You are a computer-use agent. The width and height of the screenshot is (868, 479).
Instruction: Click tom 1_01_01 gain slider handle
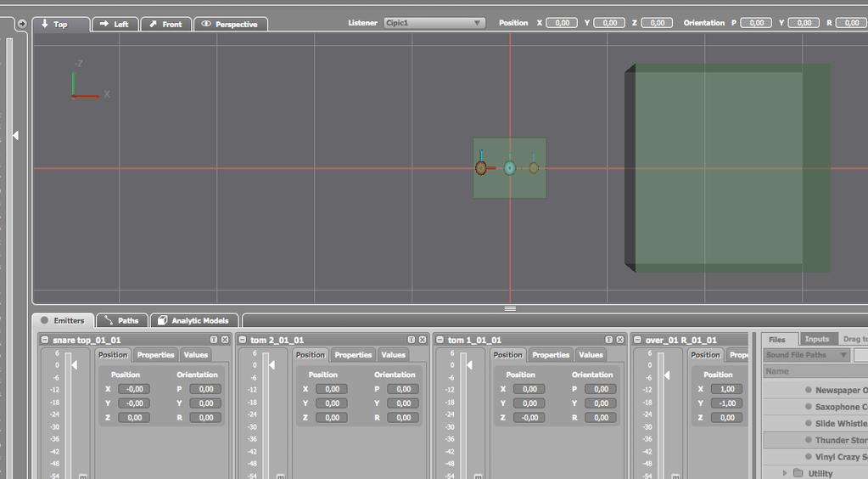(469, 365)
